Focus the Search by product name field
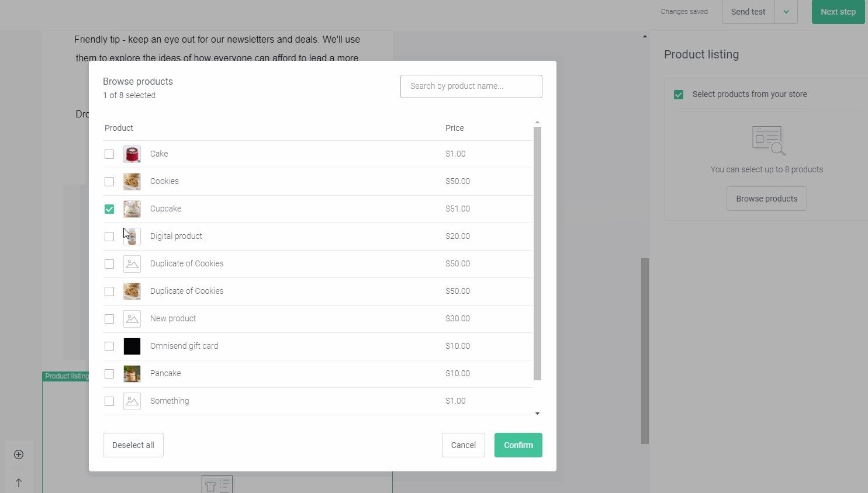868x493 pixels. [471, 86]
